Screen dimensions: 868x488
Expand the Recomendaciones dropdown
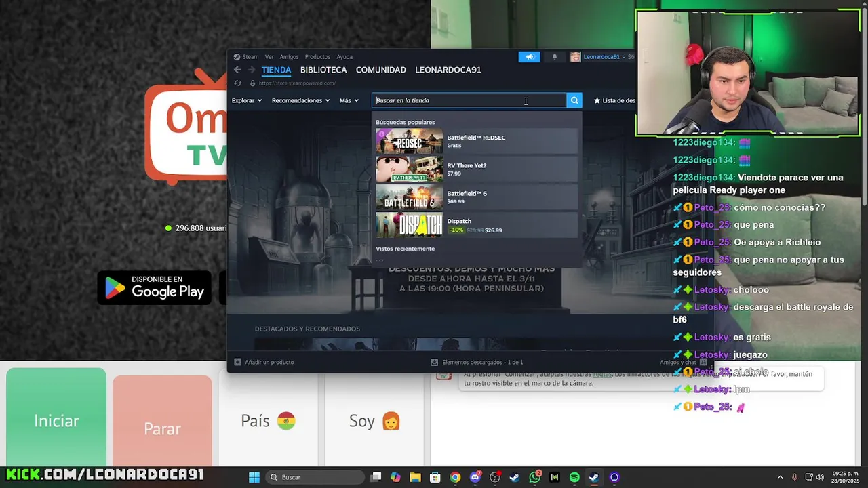point(300,100)
